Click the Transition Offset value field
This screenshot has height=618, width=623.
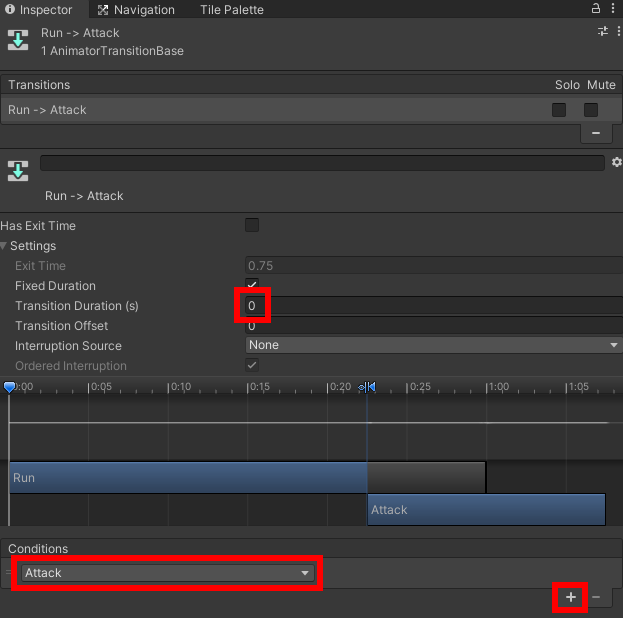[434, 326]
